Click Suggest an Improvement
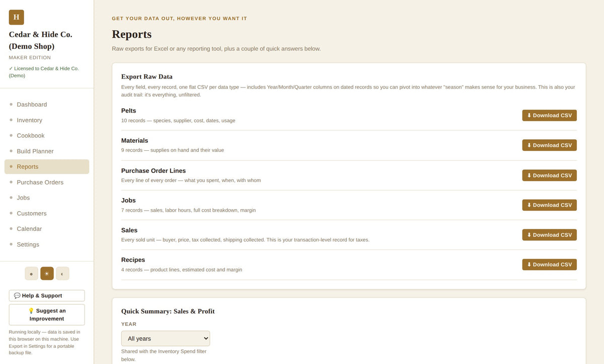This screenshot has width=604, height=364. (47, 315)
